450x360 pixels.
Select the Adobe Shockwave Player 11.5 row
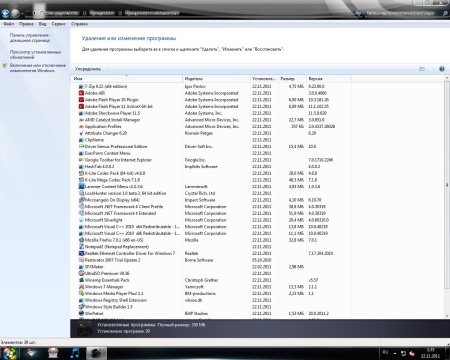click(211, 113)
